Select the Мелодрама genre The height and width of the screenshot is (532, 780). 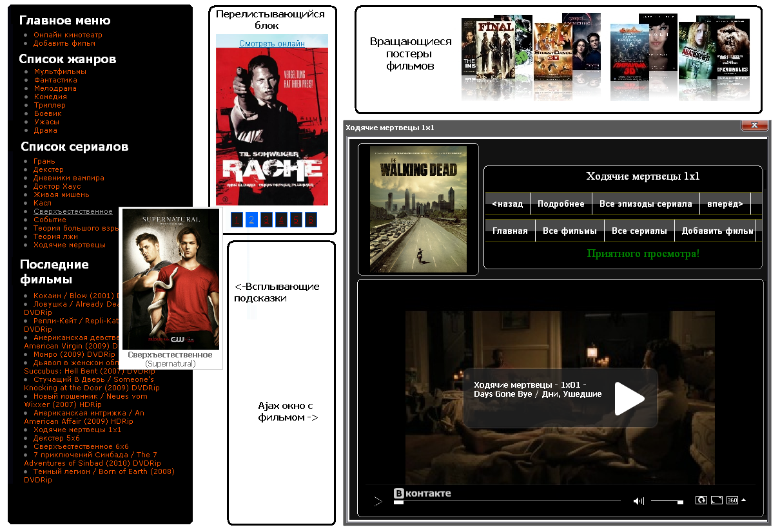coord(55,88)
